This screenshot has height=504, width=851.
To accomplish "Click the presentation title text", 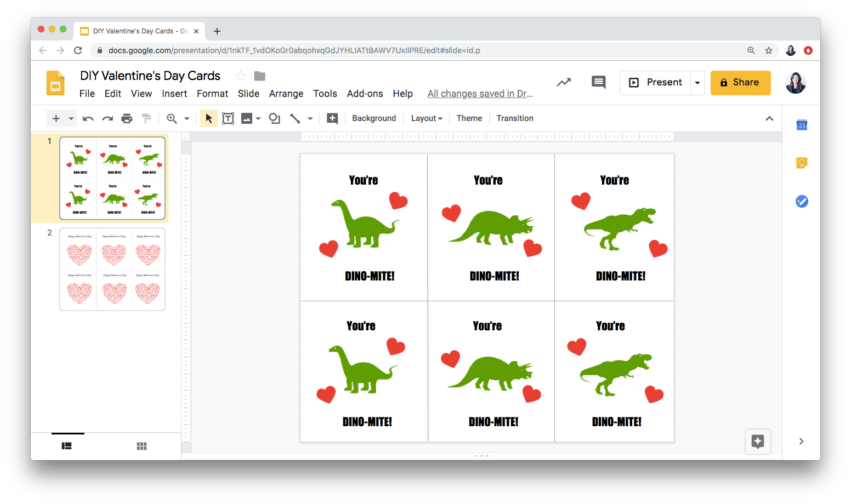I will 150,76.
